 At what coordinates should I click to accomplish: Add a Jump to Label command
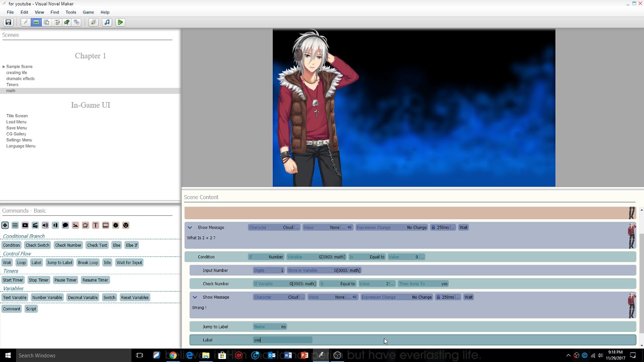pyautogui.click(x=59, y=262)
